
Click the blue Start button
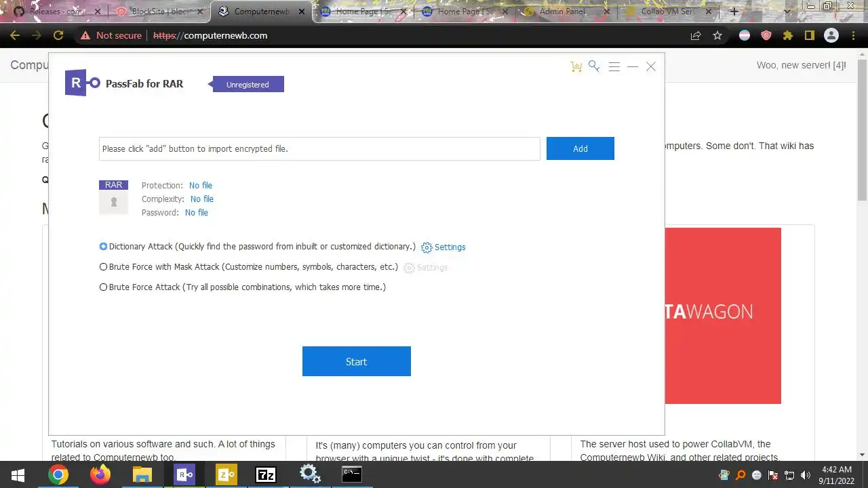(357, 361)
